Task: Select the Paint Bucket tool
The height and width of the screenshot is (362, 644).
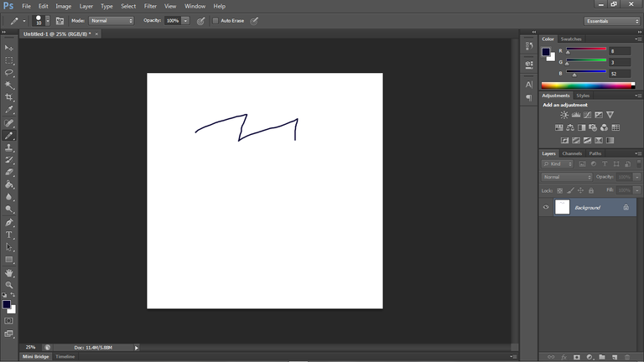Action: pos(9,184)
